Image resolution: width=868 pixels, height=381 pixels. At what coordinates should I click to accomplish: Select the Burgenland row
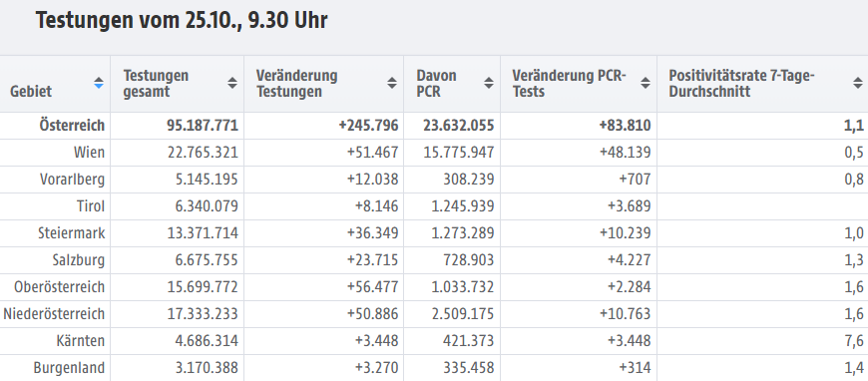click(x=434, y=368)
